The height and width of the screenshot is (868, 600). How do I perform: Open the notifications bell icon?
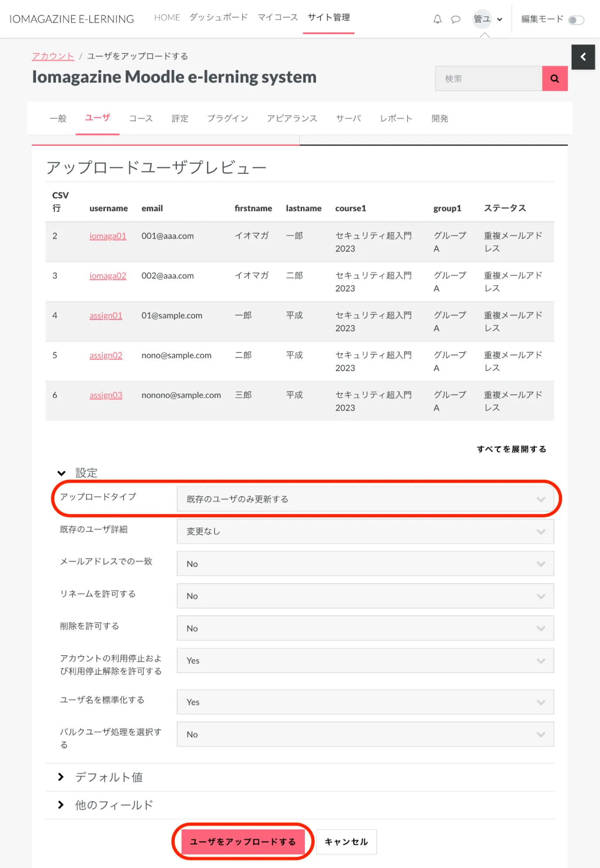(x=437, y=19)
